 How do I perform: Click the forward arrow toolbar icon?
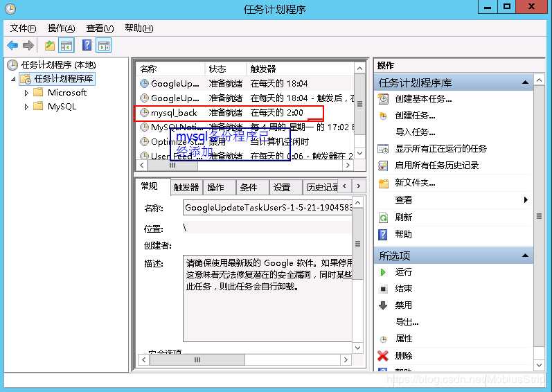click(x=28, y=46)
